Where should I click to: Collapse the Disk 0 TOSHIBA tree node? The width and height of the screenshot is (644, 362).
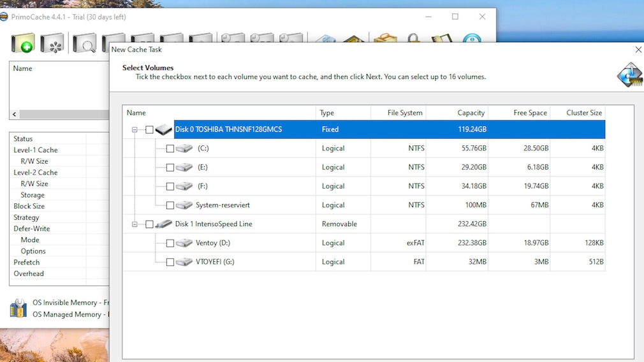pyautogui.click(x=135, y=129)
